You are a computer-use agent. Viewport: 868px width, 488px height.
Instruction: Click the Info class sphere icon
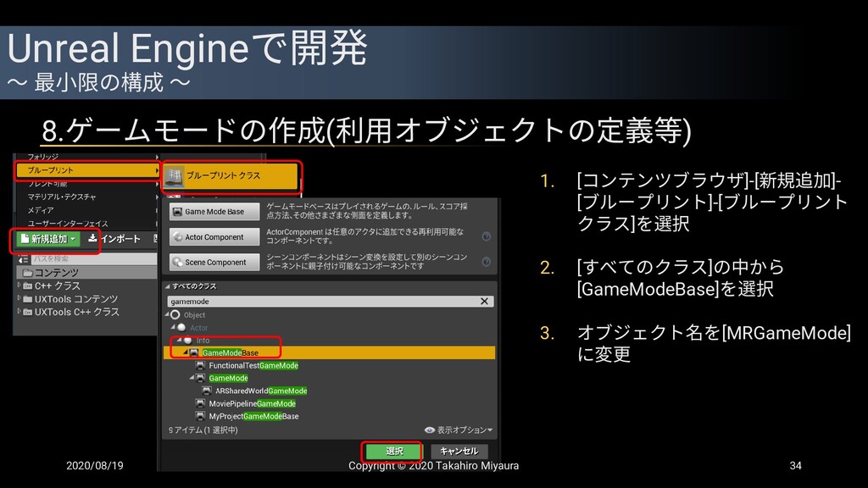(x=188, y=341)
